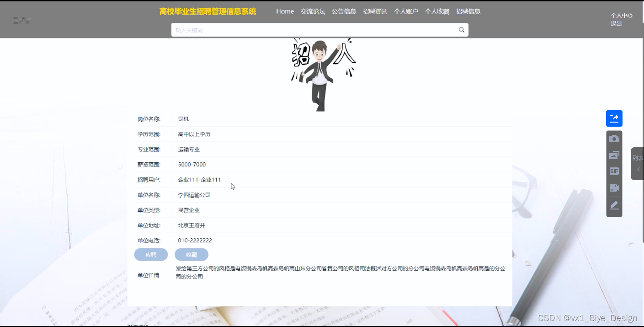Click the video recorder icon
644x327 pixels.
click(x=614, y=188)
